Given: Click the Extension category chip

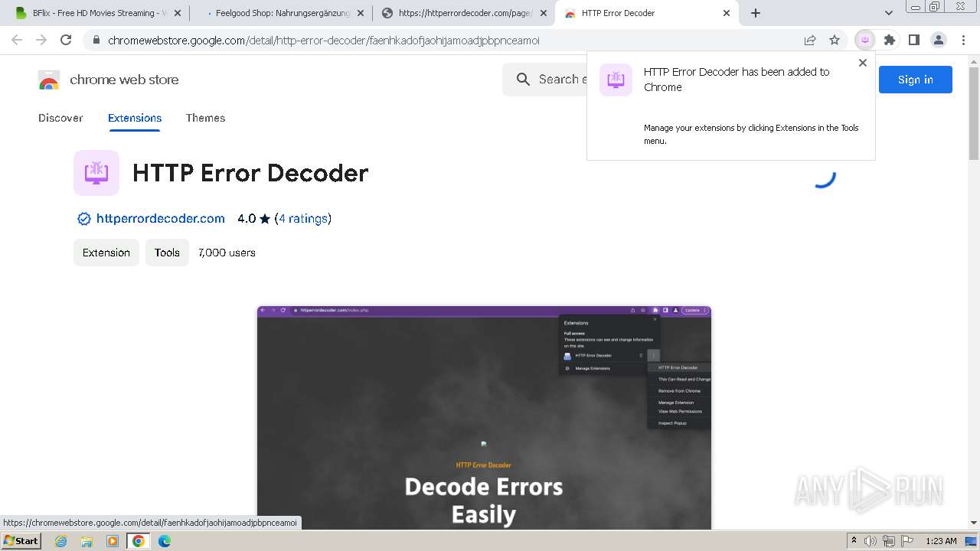Looking at the screenshot, I should tap(106, 253).
